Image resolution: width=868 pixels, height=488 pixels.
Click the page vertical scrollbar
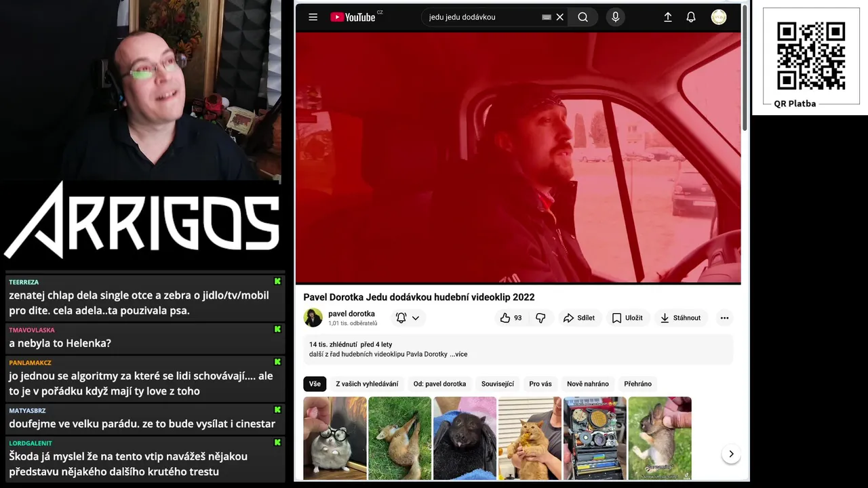click(745, 68)
